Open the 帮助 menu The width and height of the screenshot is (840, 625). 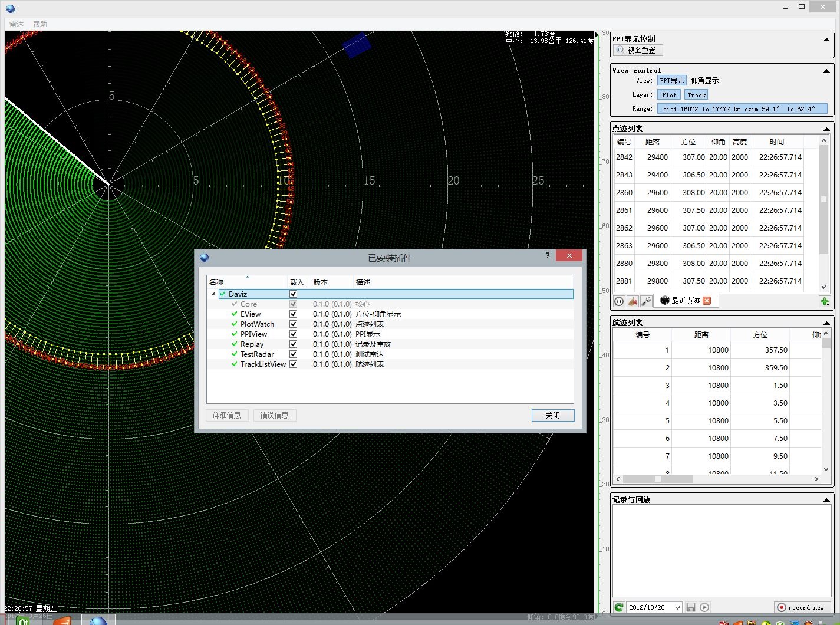coord(40,24)
